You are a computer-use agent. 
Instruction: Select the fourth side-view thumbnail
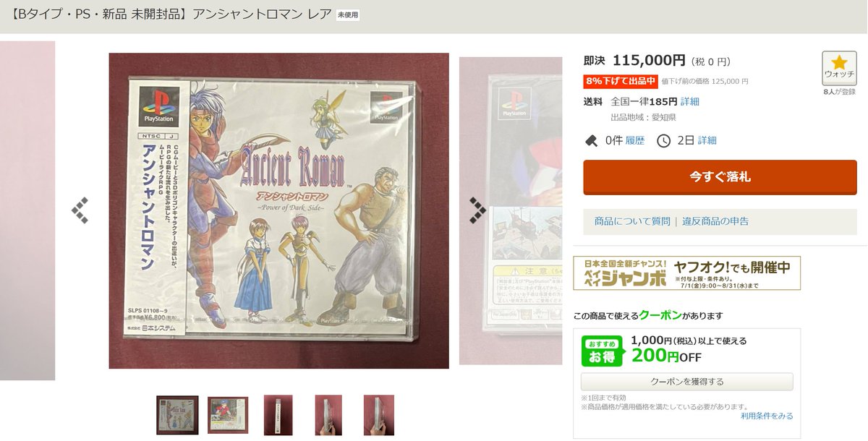(x=328, y=415)
